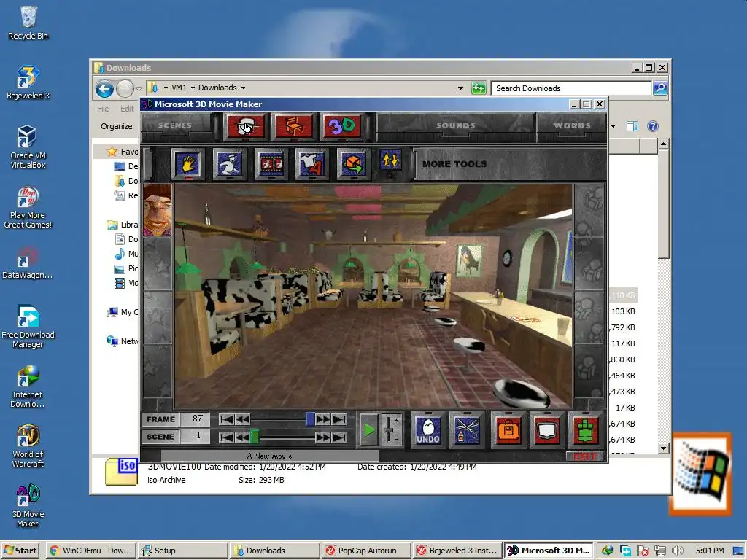The image size is (747, 560).
Task: Click the 'A New Movie' title bar
Action: click(x=270, y=456)
